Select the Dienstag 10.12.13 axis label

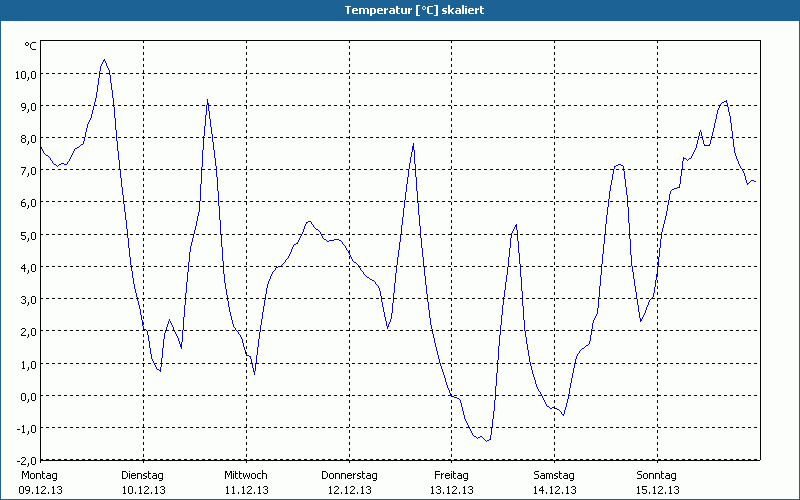143,482
